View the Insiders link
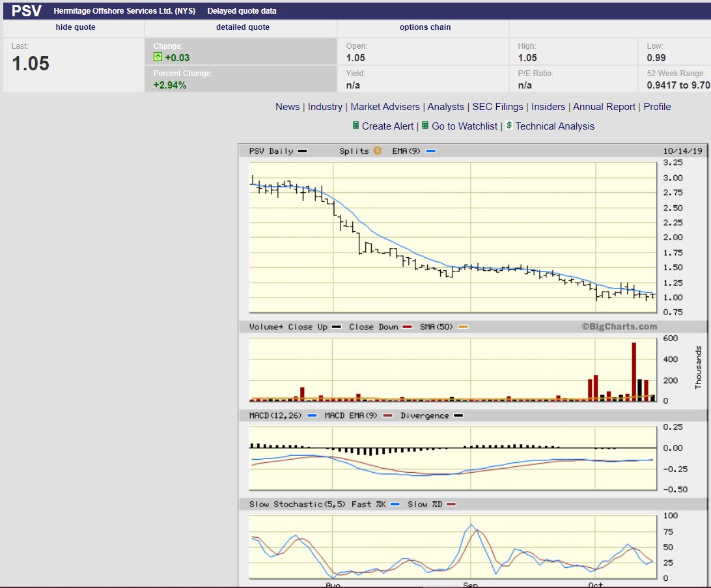This screenshot has height=588, width=711. pos(548,107)
